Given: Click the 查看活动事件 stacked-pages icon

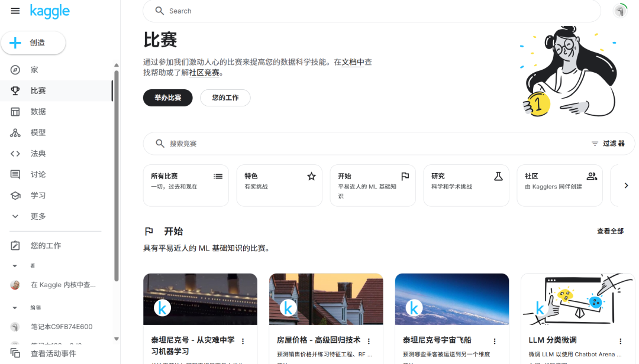Looking at the screenshot, I should point(15,353).
